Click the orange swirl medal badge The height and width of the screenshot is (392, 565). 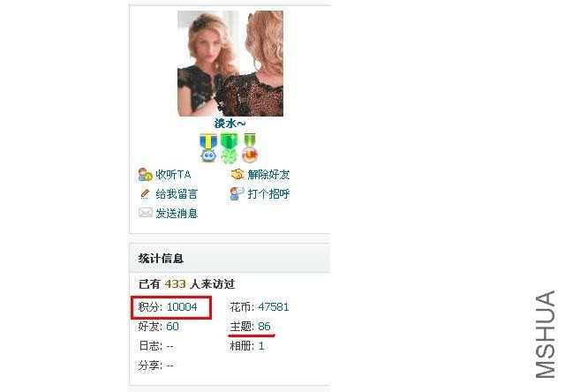click(x=250, y=147)
